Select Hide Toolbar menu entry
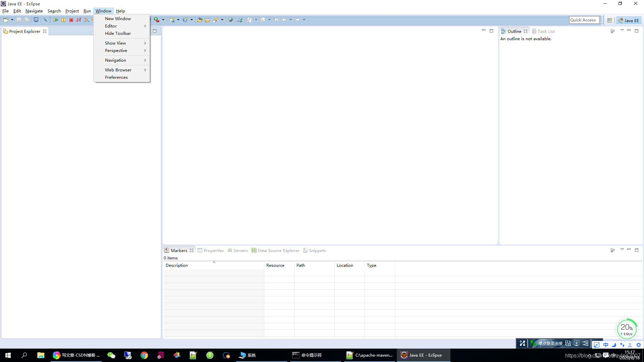 pyautogui.click(x=121, y=34)
